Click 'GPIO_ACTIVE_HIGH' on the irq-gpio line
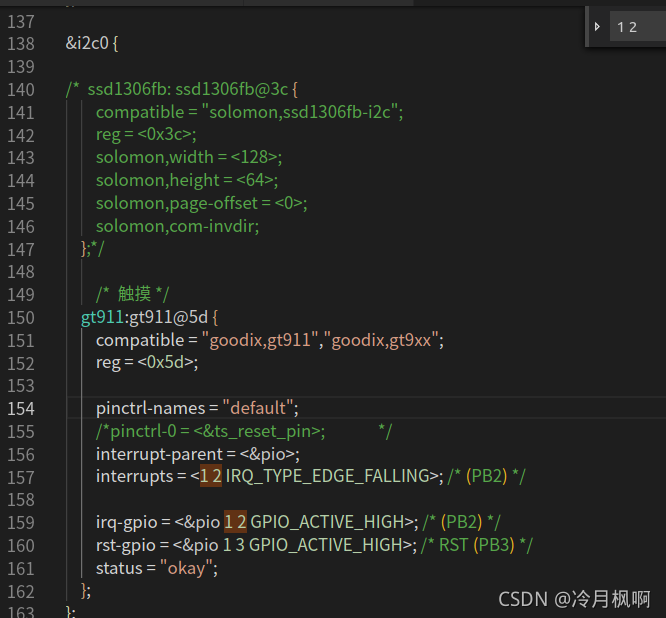This screenshot has width=666, height=618. (328, 522)
